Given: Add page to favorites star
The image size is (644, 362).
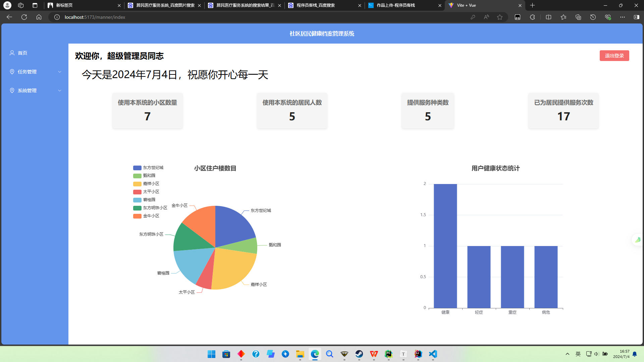Looking at the screenshot, I should point(500,17).
